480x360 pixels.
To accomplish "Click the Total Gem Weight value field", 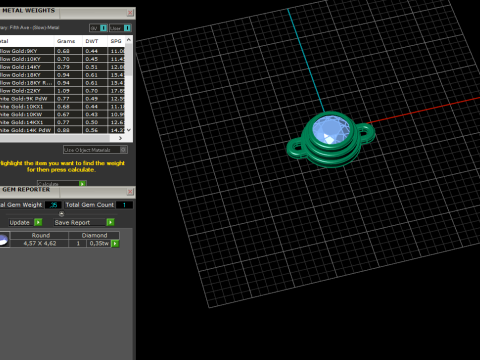I will tap(53, 205).
